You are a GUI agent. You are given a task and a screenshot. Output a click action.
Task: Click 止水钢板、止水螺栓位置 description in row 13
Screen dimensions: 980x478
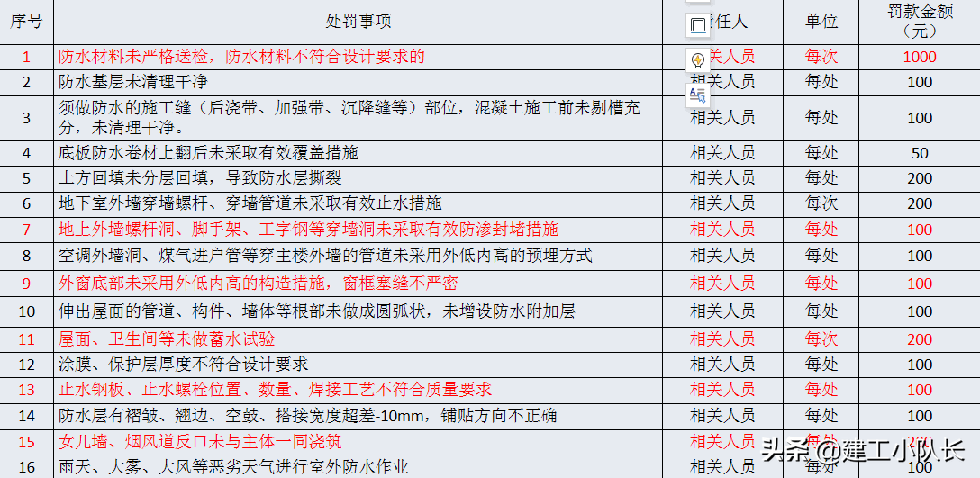pyautogui.click(x=358, y=390)
